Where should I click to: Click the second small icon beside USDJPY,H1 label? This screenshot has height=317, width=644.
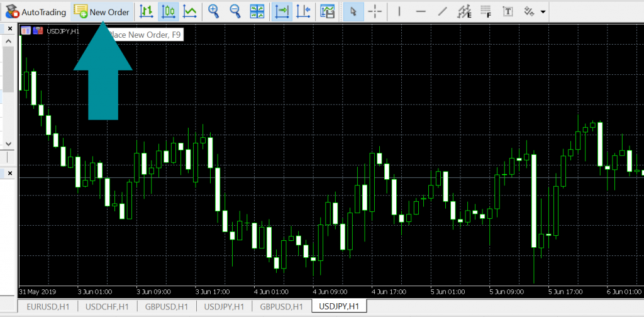[38, 30]
